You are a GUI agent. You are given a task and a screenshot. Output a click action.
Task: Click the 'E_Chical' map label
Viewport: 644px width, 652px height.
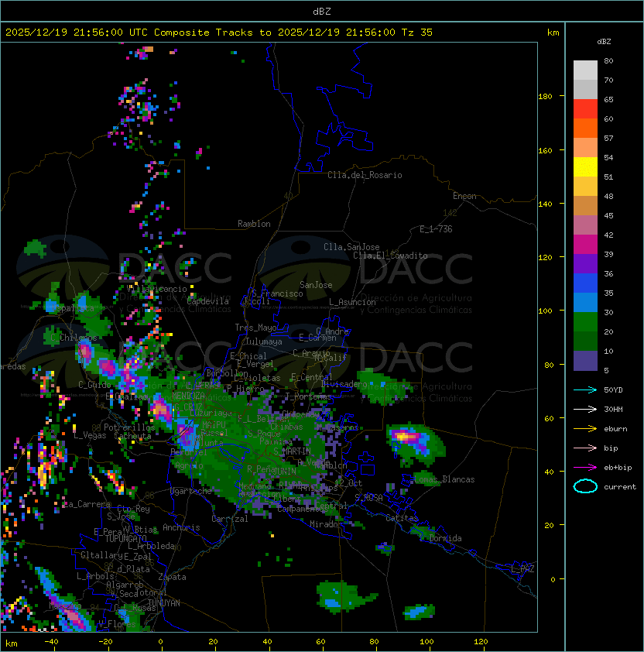(248, 356)
